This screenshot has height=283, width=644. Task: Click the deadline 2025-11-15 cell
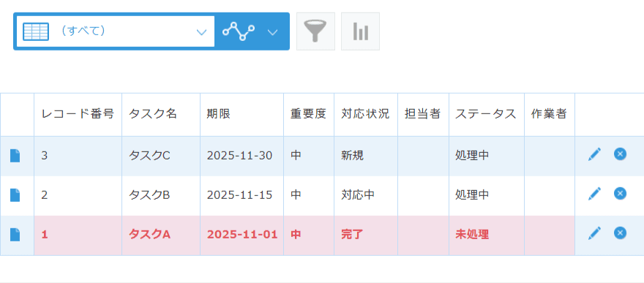242,195
